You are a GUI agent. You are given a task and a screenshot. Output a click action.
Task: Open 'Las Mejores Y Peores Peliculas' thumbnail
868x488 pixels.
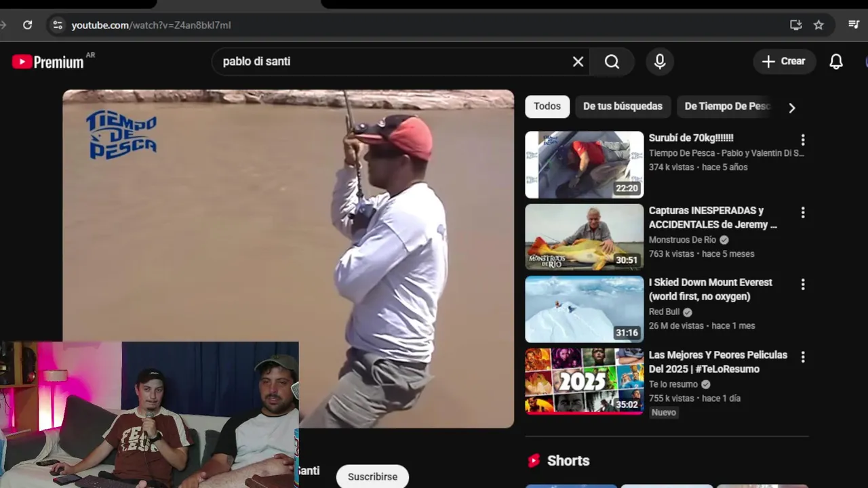click(x=584, y=381)
